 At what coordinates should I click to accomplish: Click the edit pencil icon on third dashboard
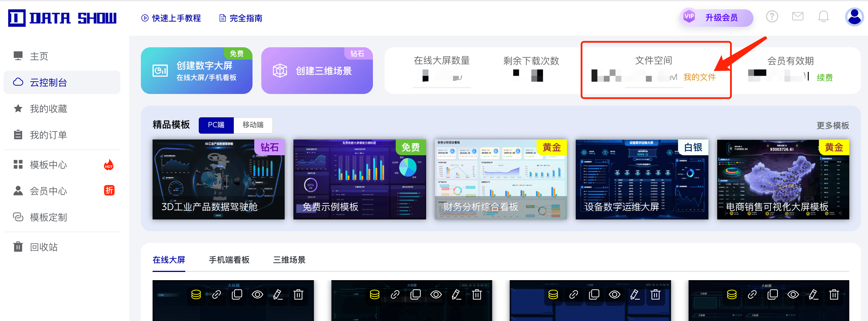point(635,295)
